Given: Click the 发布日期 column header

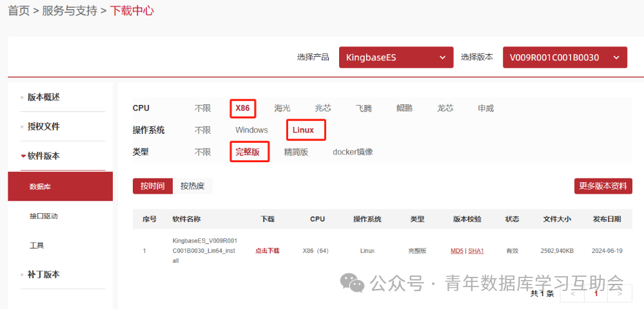Looking at the screenshot, I should [x=607, y=219].
